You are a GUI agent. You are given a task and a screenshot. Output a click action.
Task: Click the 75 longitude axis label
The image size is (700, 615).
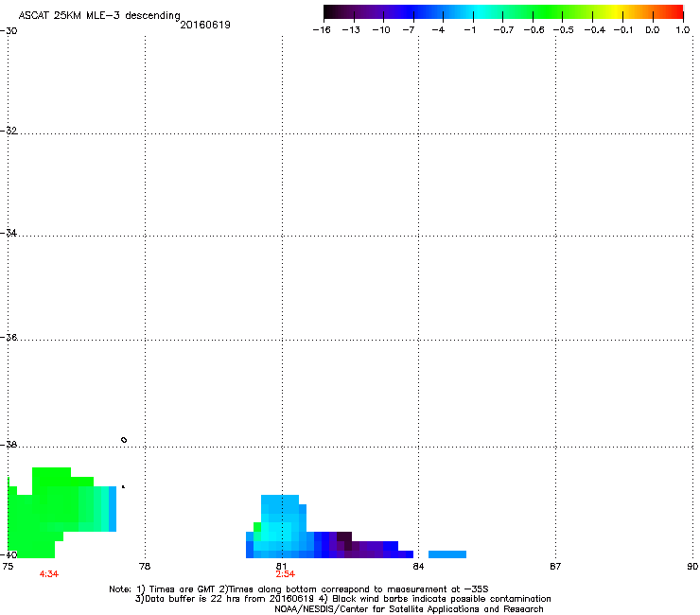8,567
